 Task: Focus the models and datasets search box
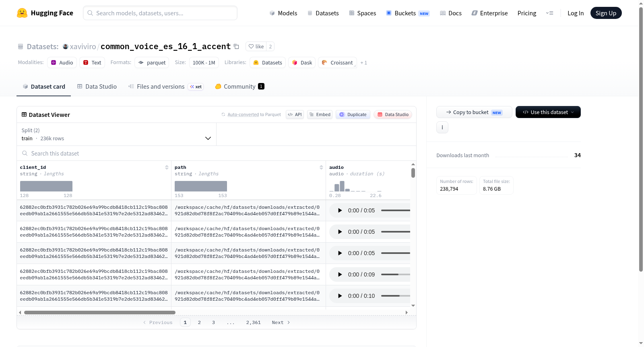click(160, 13)
